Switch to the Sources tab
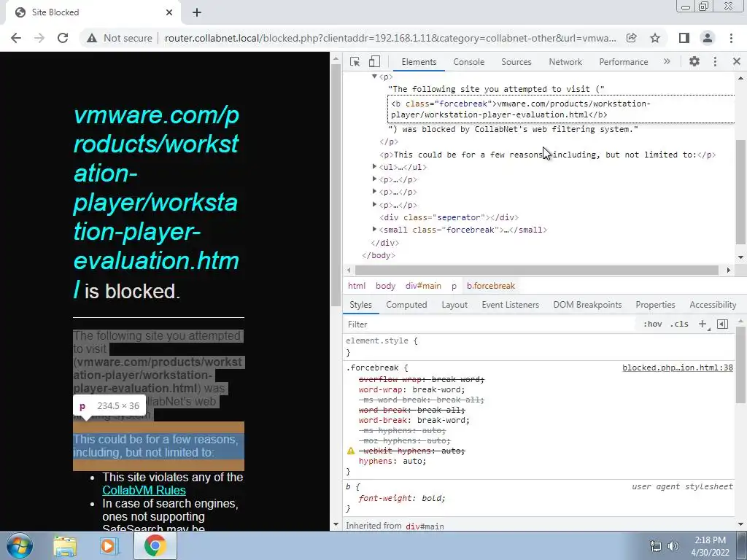The width and height of the screenshot is (747, 560). tap(516, 62)
